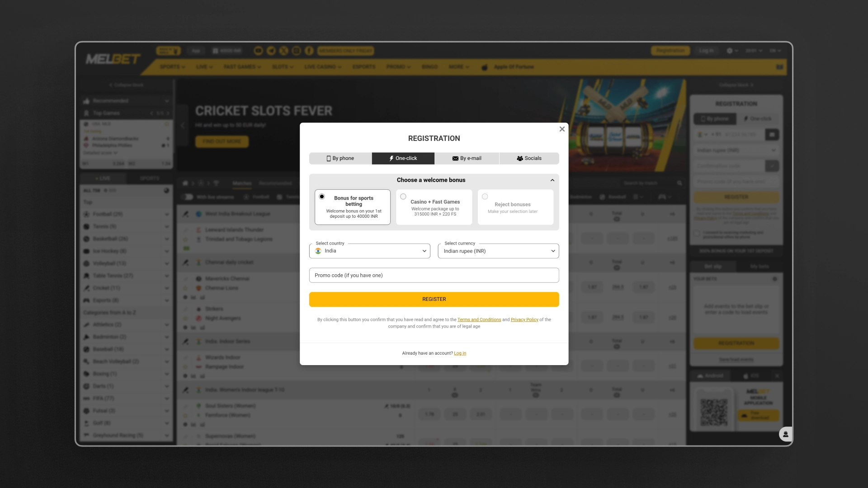Open SLOTS menu
The width and height of the screenshot is (868, 488).
[283, 67]
